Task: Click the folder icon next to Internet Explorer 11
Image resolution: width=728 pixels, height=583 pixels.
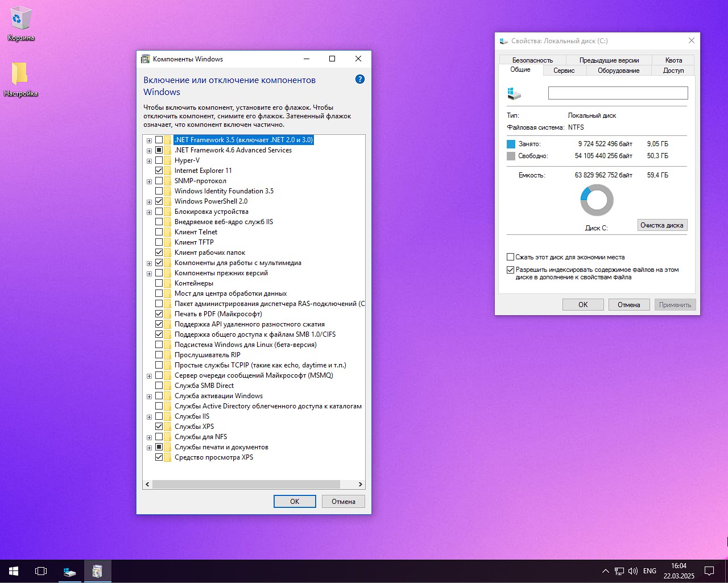Action: pos(168,171)
